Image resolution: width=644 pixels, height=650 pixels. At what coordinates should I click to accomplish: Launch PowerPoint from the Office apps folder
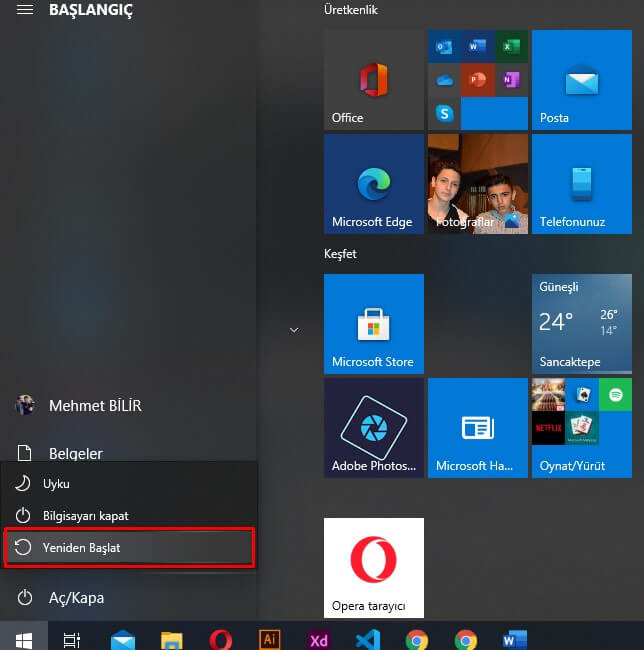coord(478,80)
